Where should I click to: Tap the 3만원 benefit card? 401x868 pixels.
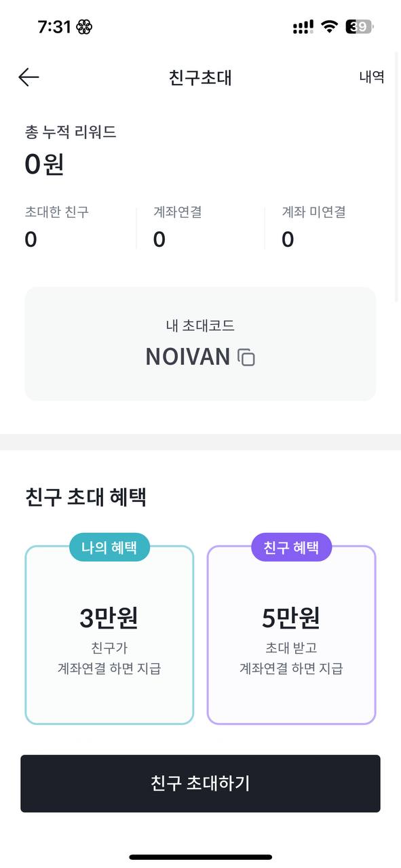point(109,635)
